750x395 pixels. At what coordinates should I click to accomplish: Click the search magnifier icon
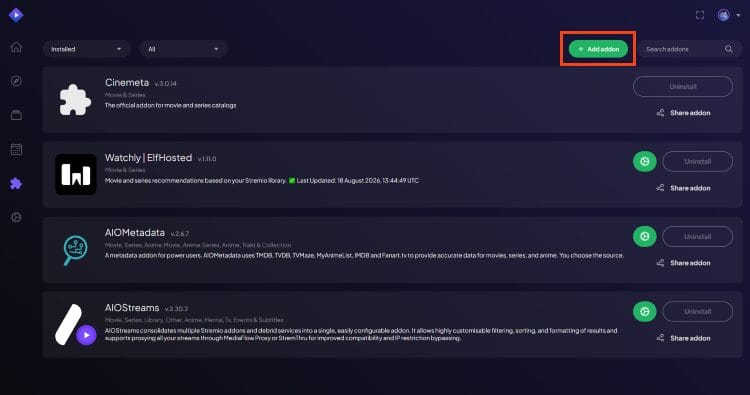pos(728,49)
